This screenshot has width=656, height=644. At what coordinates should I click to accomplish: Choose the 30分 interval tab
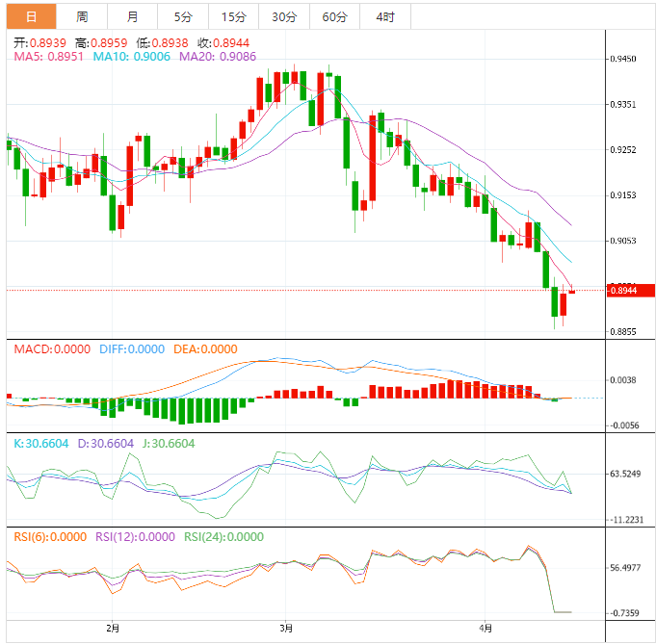[x=284, y=16]
